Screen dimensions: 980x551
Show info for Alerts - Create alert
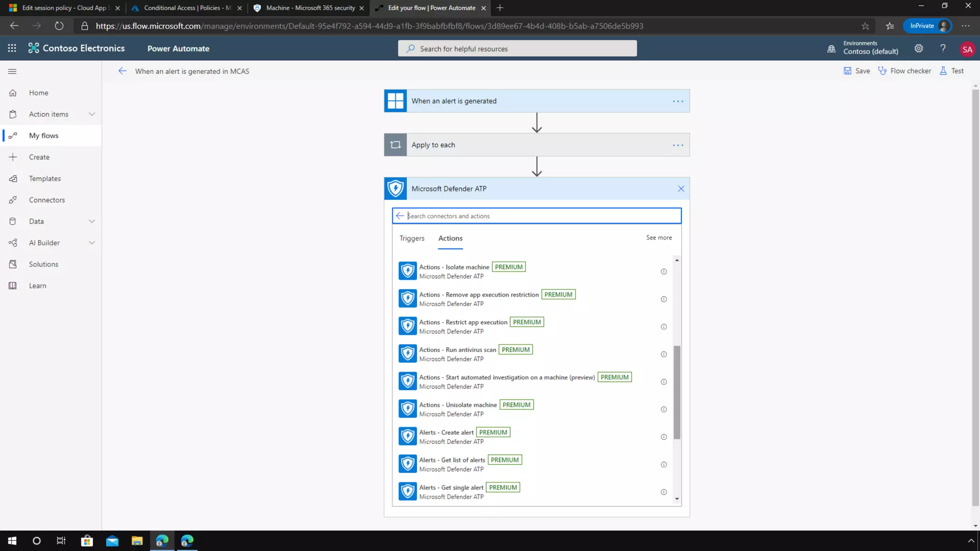pos(664,437)
